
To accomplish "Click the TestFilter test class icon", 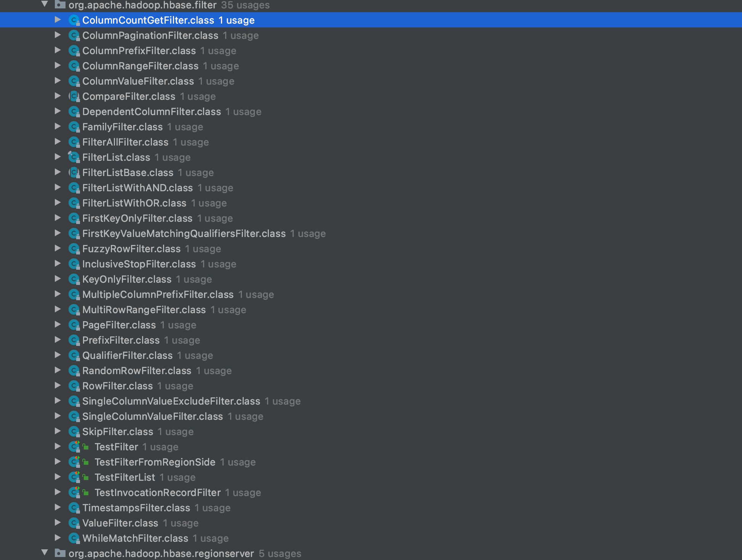I will click(x=74, y=447).
